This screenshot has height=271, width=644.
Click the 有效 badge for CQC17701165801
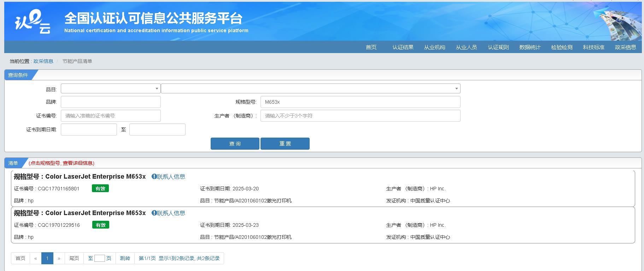click(x=100, y=189)
